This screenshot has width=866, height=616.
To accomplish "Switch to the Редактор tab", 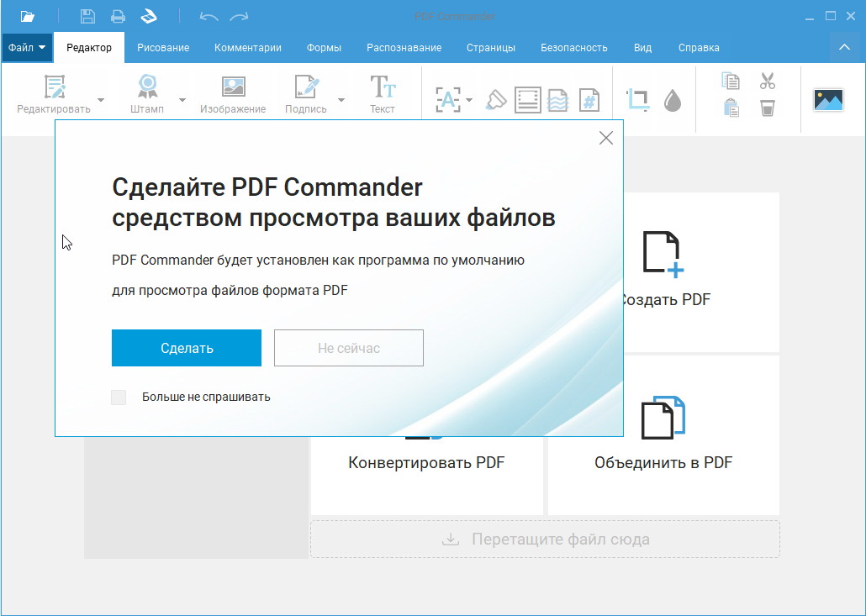I will [89, 47].
